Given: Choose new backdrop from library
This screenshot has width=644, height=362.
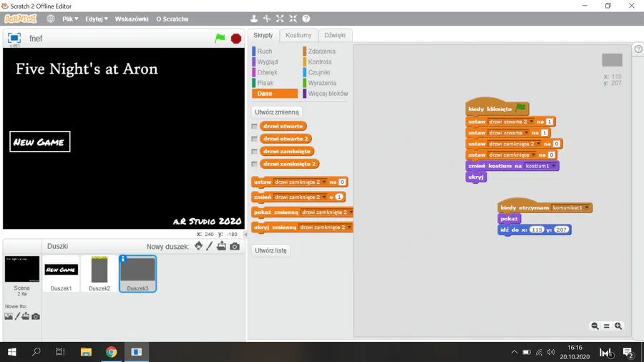Looking at the screenshot, I should (x=8, y=316).
